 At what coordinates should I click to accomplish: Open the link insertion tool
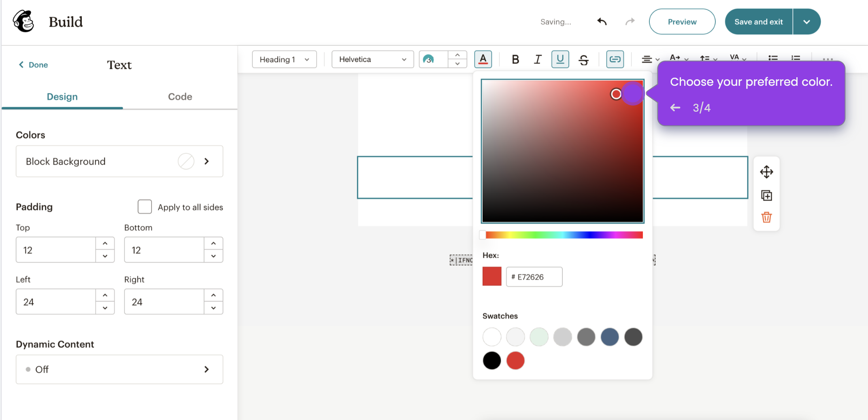[615, 59]
